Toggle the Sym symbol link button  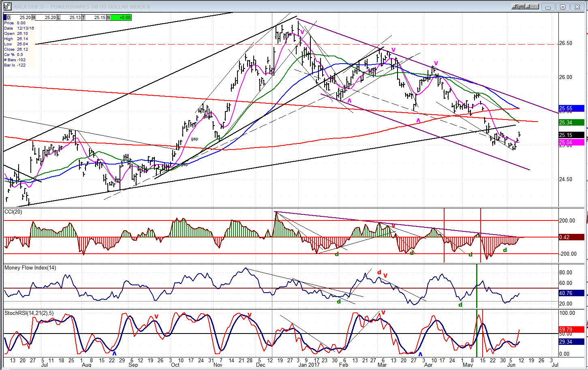pyautogui.click(x=519, y=6)
